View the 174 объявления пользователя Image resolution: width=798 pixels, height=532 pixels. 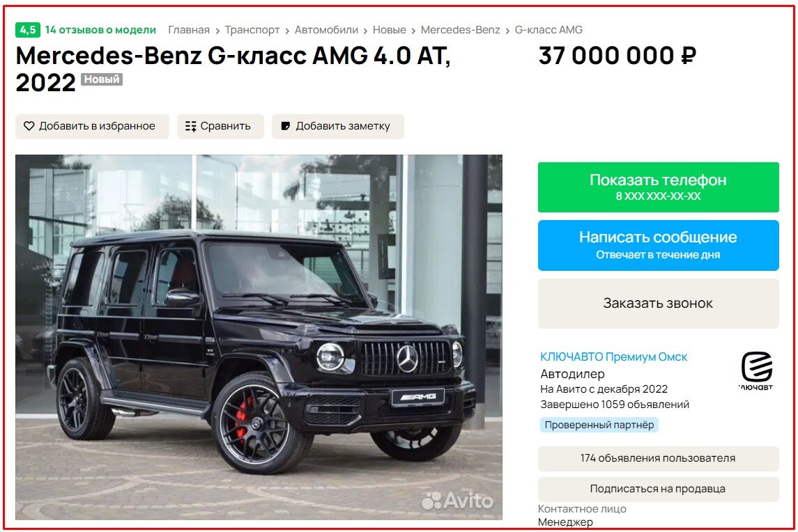pyautogui.click(x=658, y=458)
